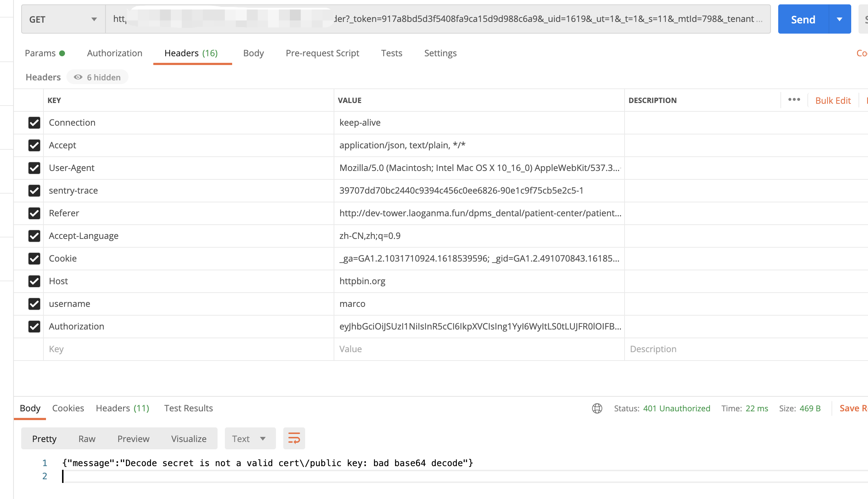Switch the response view to Raw
The width and height of the screenshot is (868, 499).
click(x=87, y=438)
